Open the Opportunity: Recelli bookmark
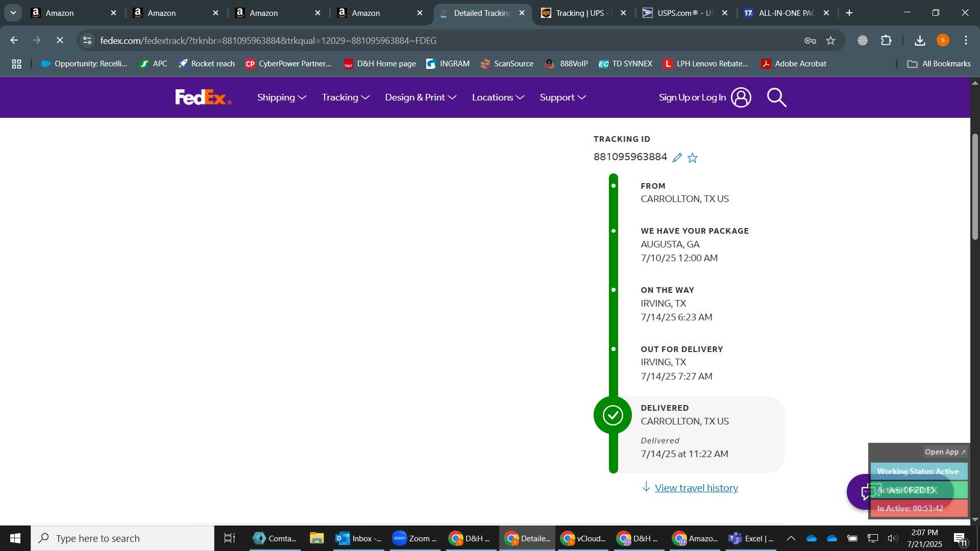980x551 pixels. click(84, 64)
